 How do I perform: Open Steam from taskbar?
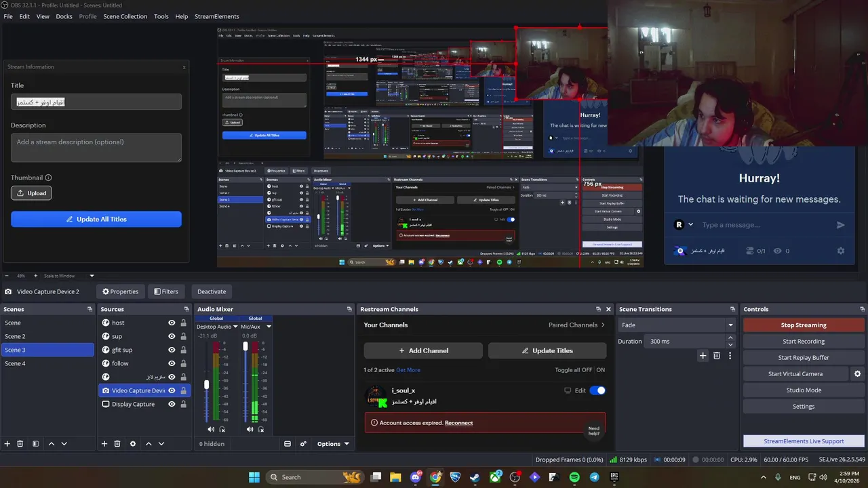point(475,477)
